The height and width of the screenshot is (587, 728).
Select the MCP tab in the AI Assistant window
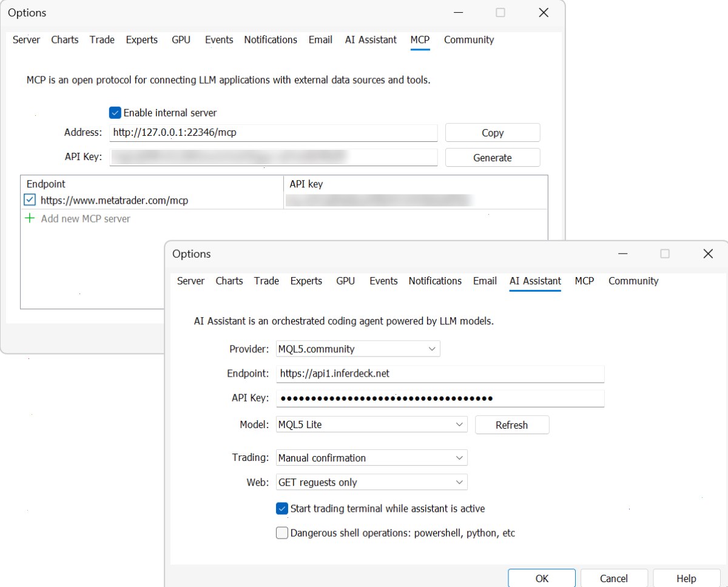pyautogui.click(x=584, y=281)
